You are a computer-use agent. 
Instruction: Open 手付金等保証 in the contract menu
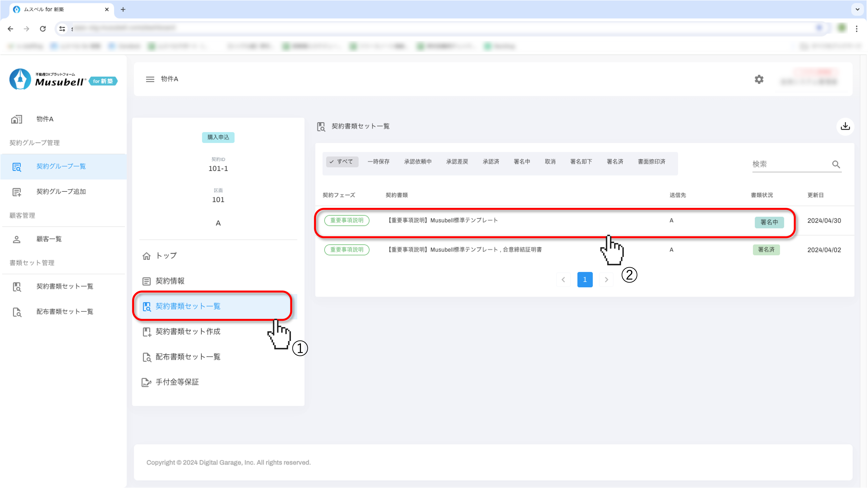click(177, 382)
